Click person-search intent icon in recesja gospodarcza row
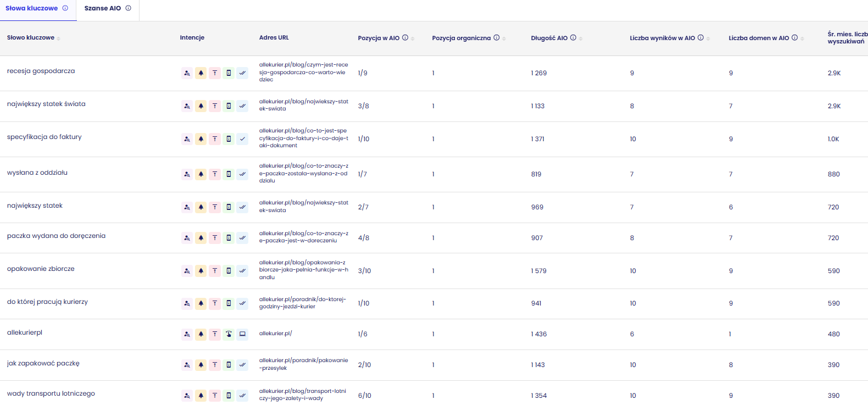 click(187, 73)
